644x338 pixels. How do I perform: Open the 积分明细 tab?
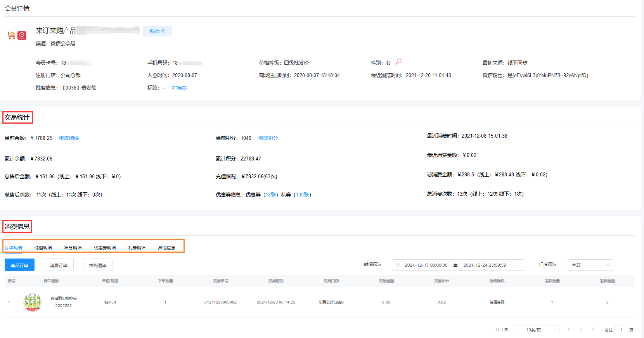73,248
